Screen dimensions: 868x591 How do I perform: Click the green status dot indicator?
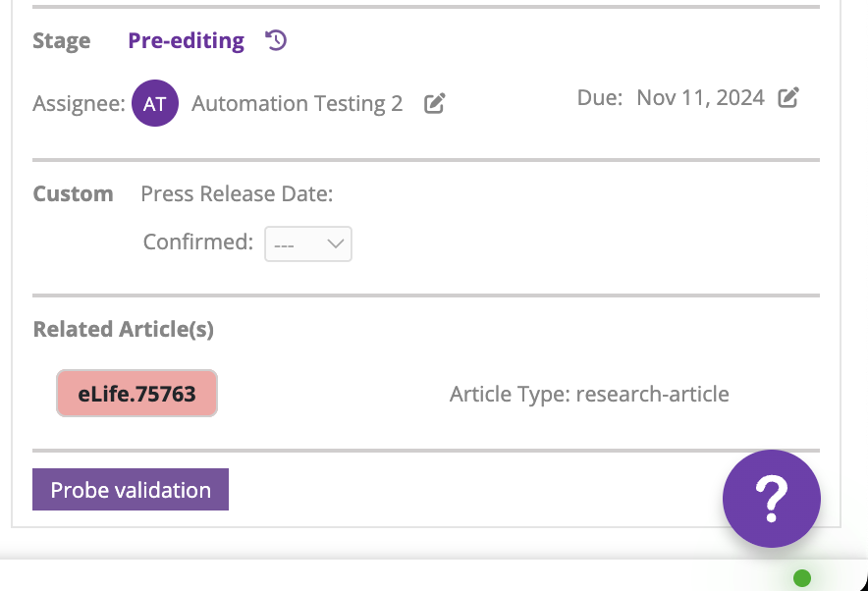[x=801, y=577]
